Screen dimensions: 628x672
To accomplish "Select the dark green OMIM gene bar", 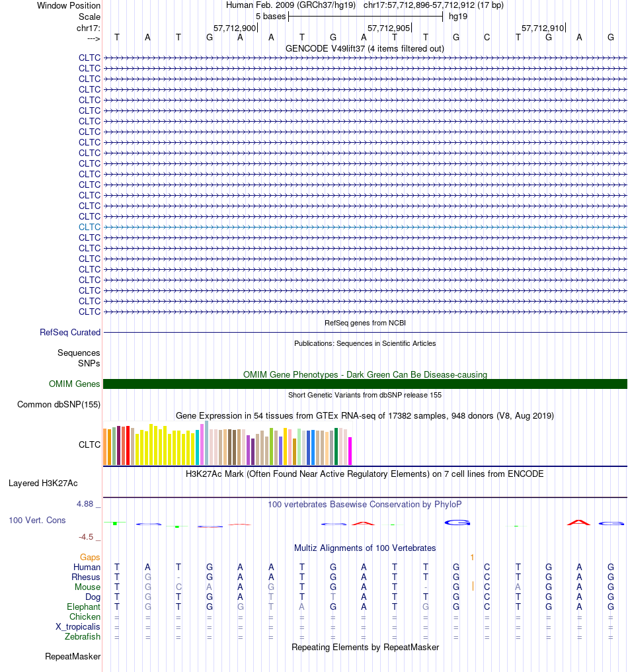I will click(x=365, y=384).
